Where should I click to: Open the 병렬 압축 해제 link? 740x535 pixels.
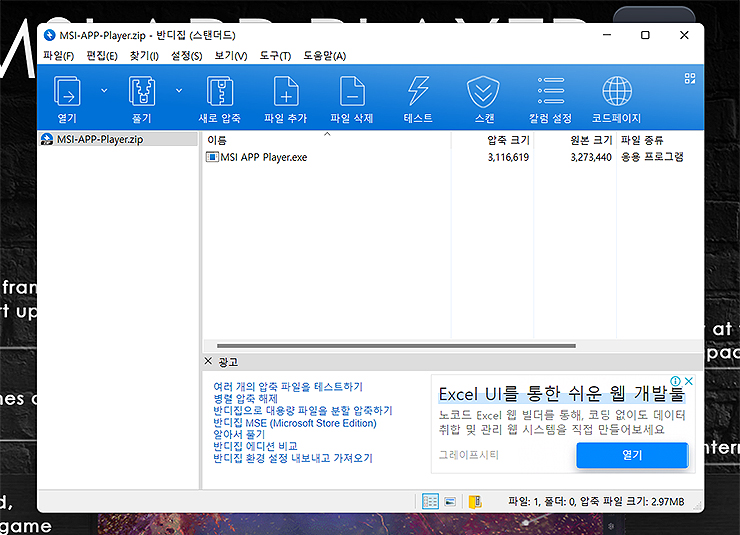point(245,399)
